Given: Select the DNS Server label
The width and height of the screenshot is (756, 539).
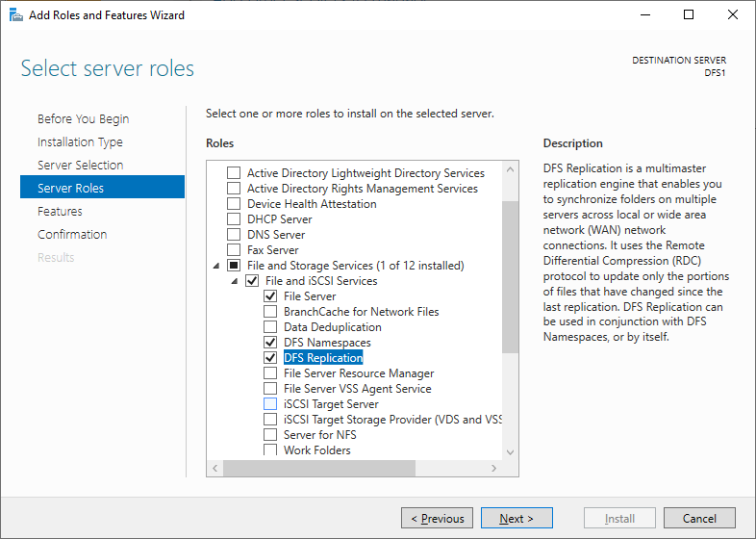Looking at the screenshot, I should [x=276, y=235].
